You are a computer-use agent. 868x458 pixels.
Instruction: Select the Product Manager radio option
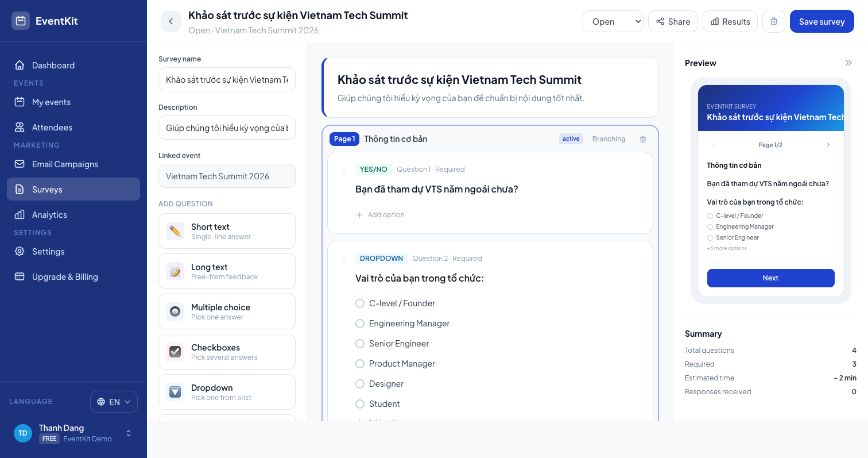[x=360, y=364]
